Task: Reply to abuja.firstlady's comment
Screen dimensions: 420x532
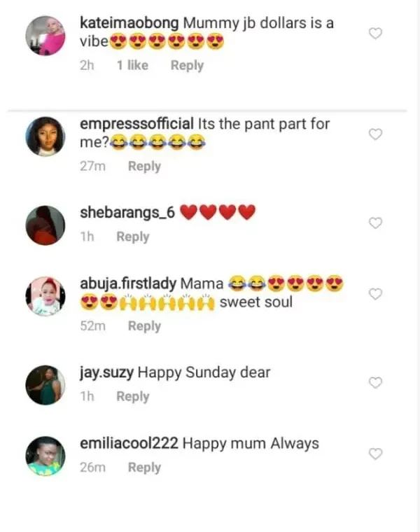Action: 144,325
